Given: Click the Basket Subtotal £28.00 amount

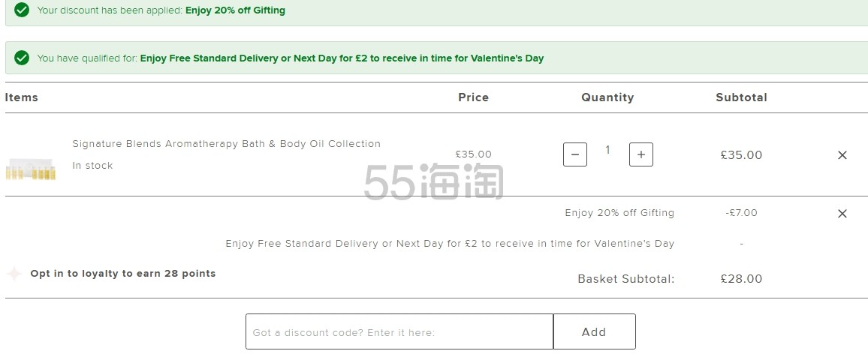Looking at the screenshot, I should coord(741,279).
